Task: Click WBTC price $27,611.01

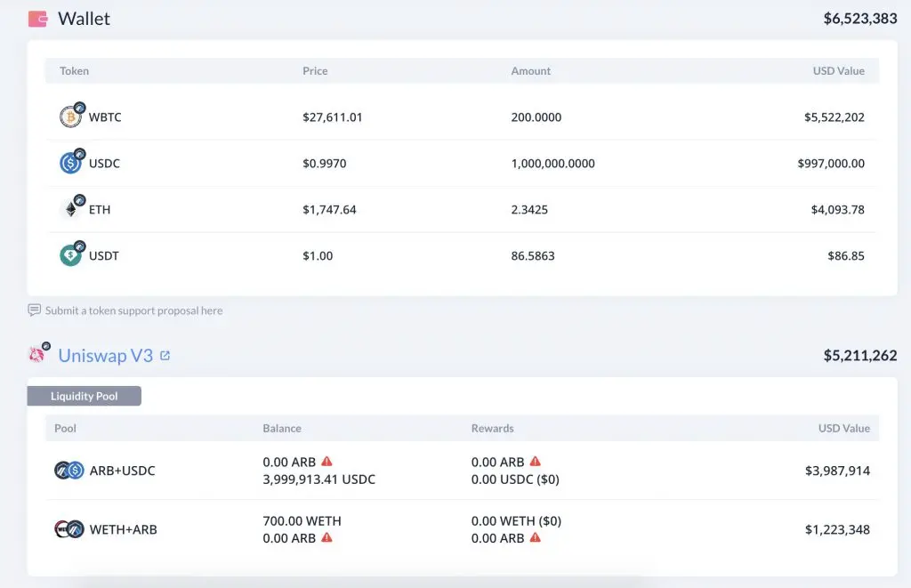Action: (333, 117)
